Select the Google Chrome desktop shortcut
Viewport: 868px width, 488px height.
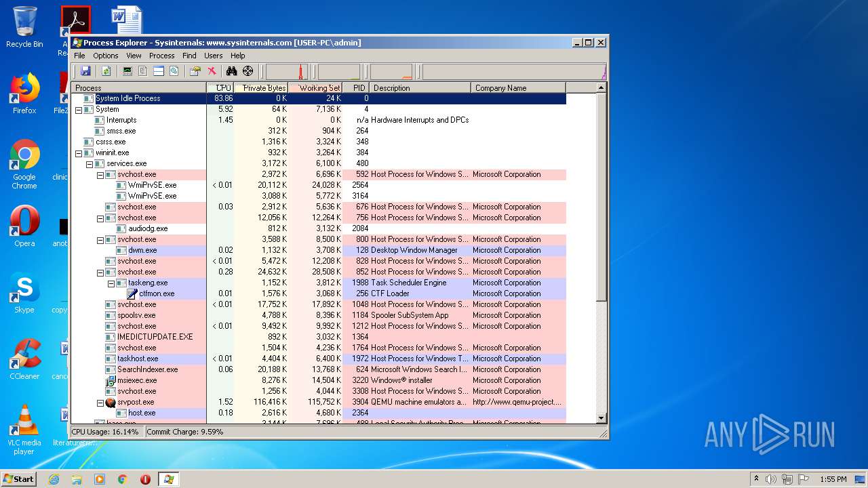click(x=24, y=164)
